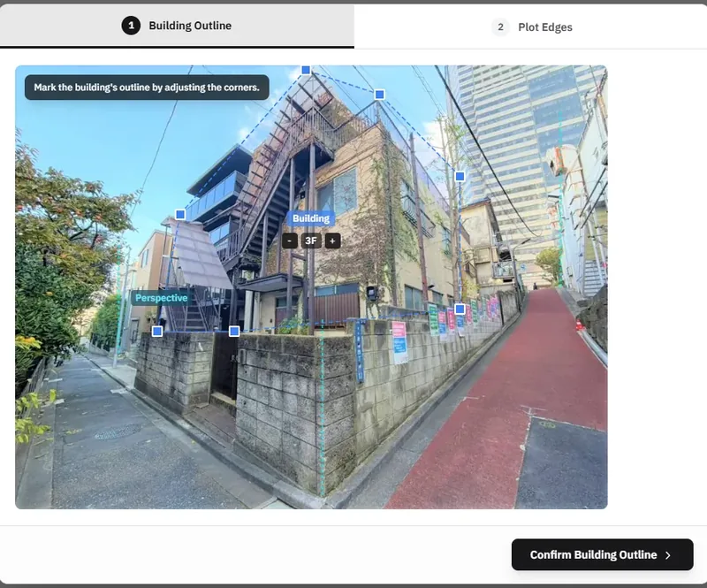707x588 pixels.
Task: Increase floor count with the plus button
Action: 332,239
